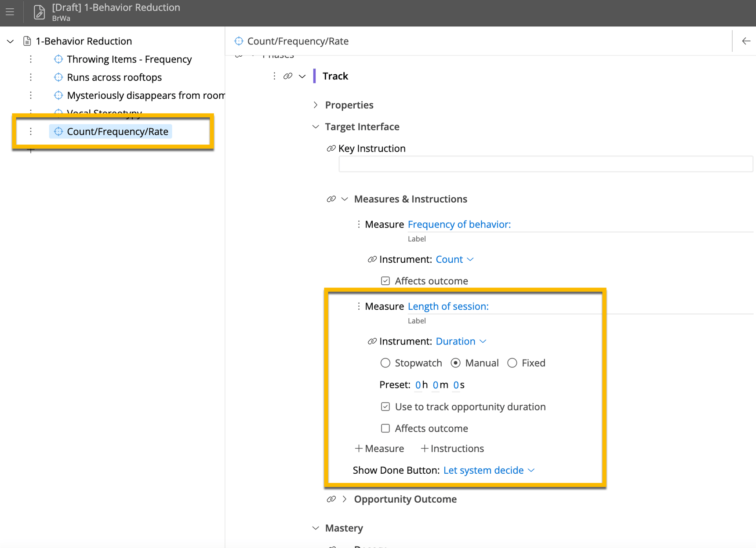Screen dimensions: 756x548
Task: Add a new Measure
Action: click(379, 448)
